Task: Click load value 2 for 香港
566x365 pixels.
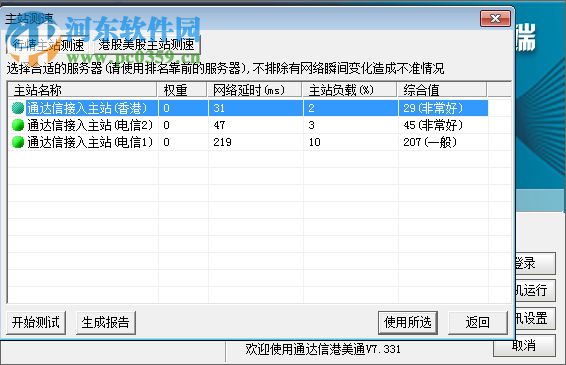Action: click(x=312, y=108)
